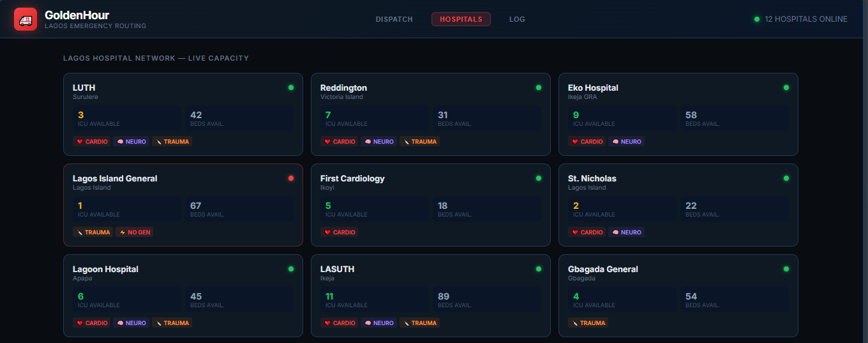This screenshot has height=343, width=868.
Task: Click the 12 Hospitals Online green indicator
Action: click(x=757, y=19)
